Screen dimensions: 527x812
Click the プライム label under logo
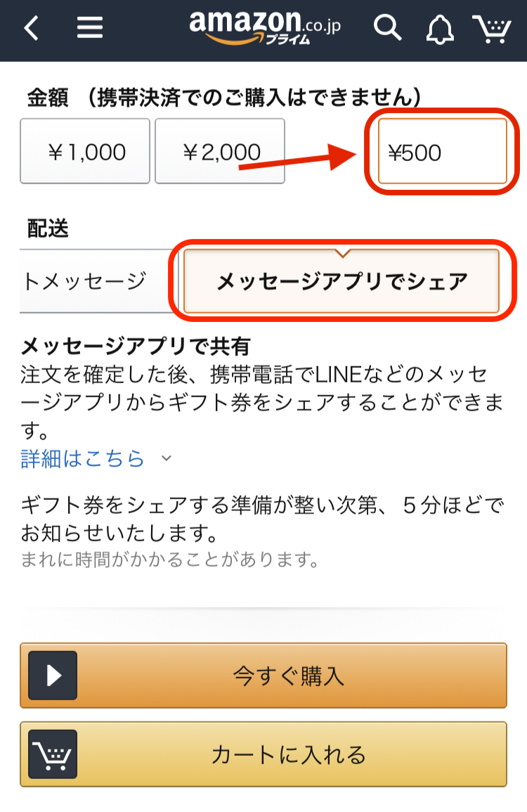pyautogui.click(x=288, y=39)
